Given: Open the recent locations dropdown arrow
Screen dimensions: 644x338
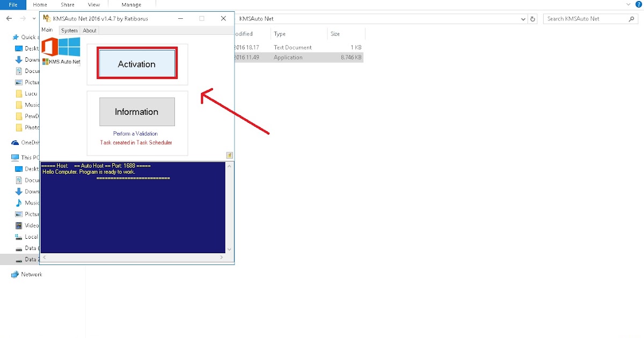Looking at the screenshot, I should point(34,19).
